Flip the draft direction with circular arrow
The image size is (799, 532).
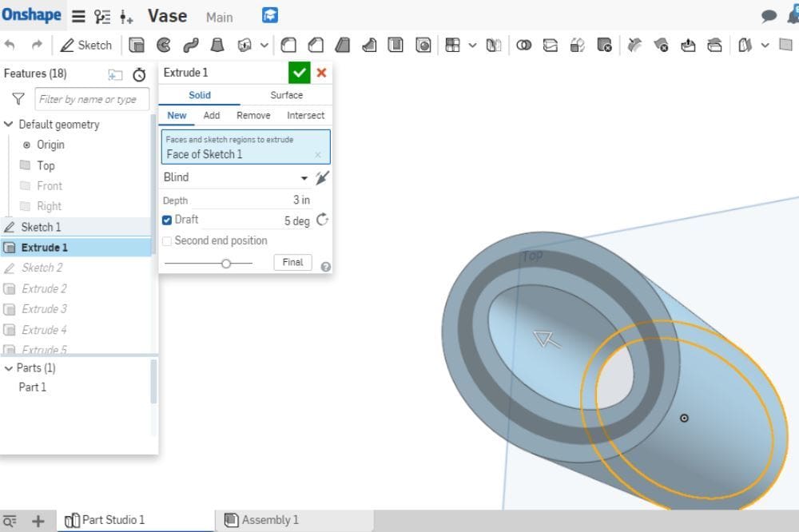[x=322, y=220]
